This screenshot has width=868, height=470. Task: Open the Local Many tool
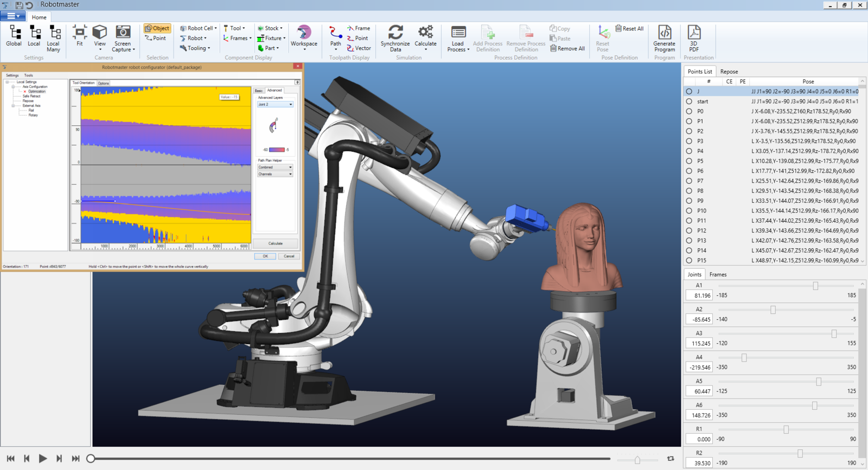click(x=53, y=38)
